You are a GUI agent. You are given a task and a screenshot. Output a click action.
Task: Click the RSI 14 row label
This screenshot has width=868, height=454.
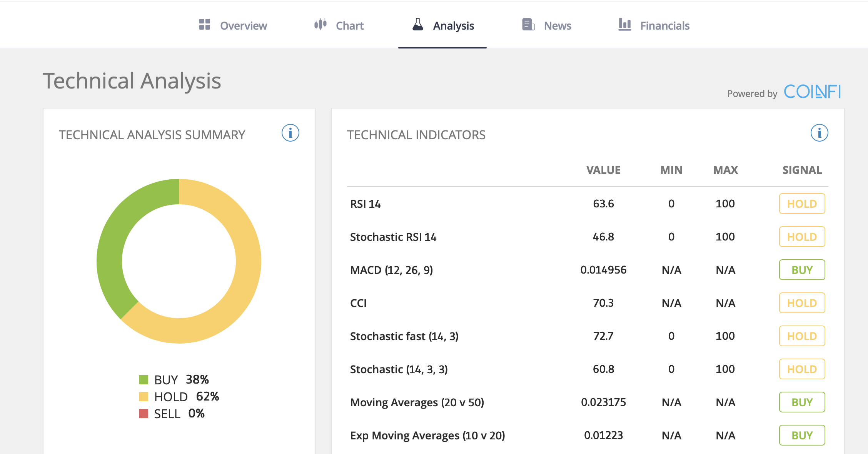point(366,204)
